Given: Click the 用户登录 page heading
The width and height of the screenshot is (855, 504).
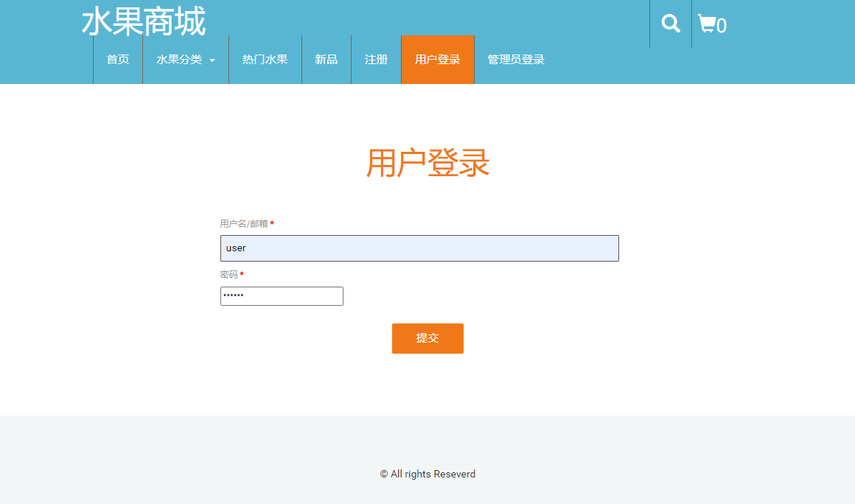Looking at the screenshot, I should pos(427,164).
